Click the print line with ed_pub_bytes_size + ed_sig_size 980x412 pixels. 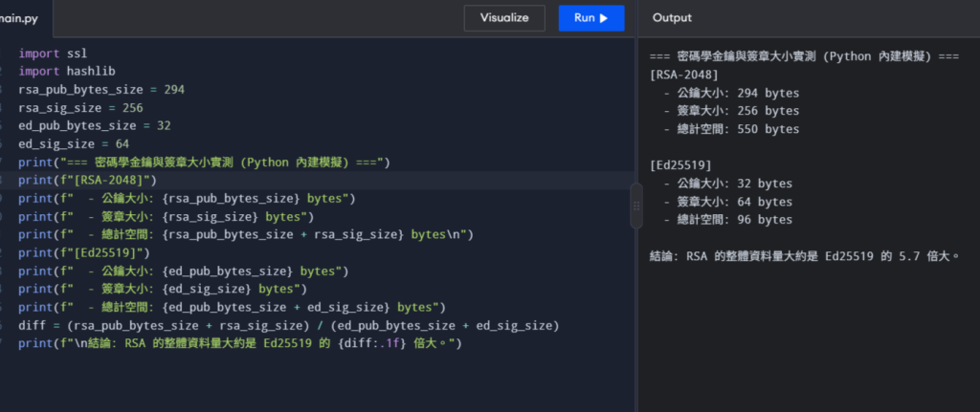(x=232, y=307)
